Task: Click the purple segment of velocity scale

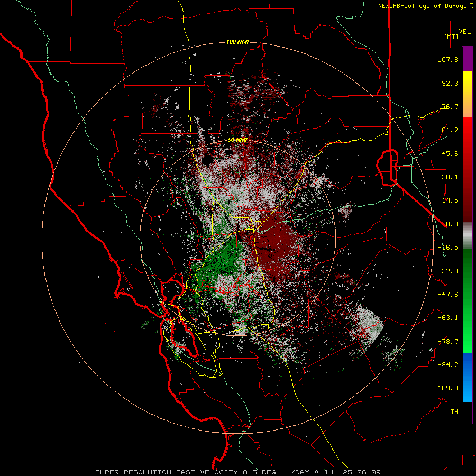Action: click(x=467, y=59)
